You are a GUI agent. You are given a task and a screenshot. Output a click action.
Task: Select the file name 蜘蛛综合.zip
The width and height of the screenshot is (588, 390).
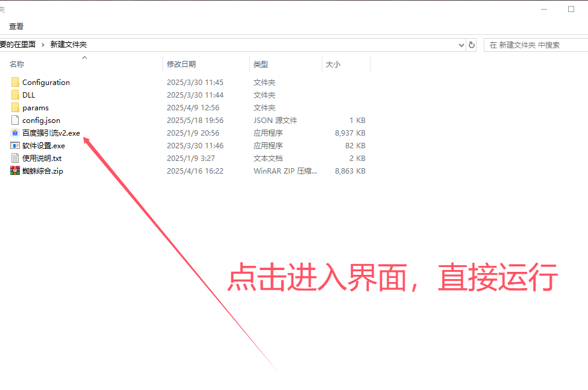point(43,171)
